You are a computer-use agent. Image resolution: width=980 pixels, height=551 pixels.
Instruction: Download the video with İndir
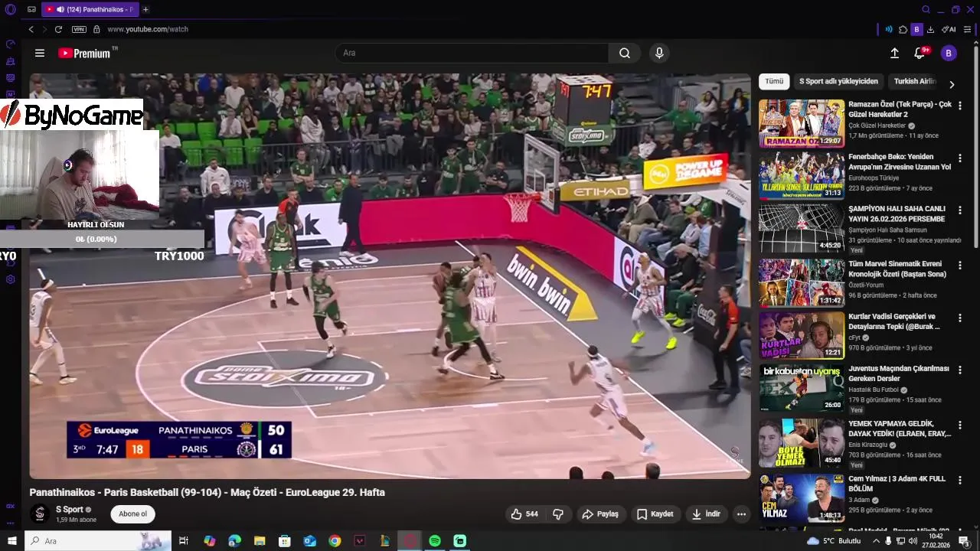(x=706, y=514)
